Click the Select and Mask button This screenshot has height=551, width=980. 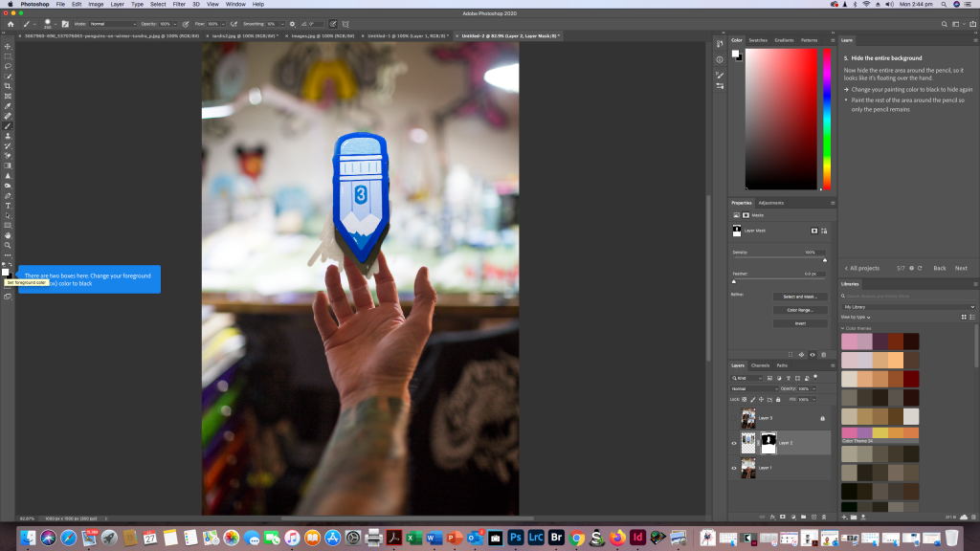tap(799, 297)
